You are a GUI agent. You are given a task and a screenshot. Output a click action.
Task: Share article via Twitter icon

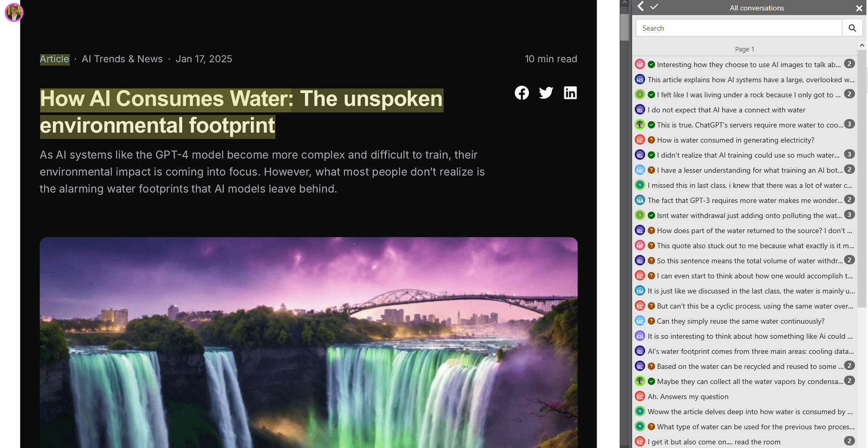pos(546,93)
